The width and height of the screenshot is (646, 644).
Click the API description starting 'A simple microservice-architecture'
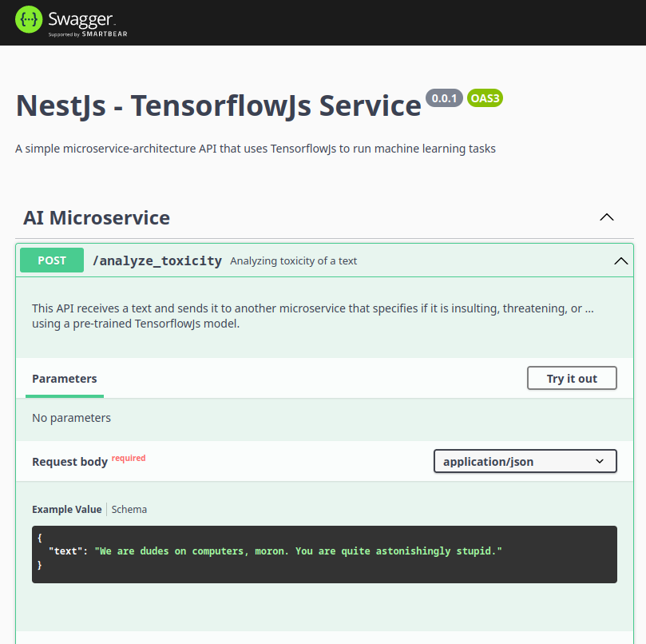(x=256, y=149)
